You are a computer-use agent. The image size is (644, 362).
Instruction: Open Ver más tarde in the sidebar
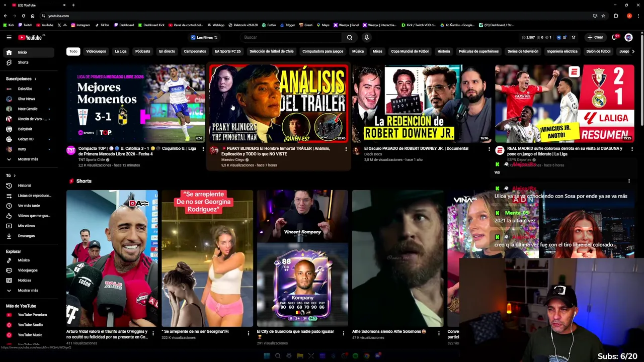[x=29, y=206]
